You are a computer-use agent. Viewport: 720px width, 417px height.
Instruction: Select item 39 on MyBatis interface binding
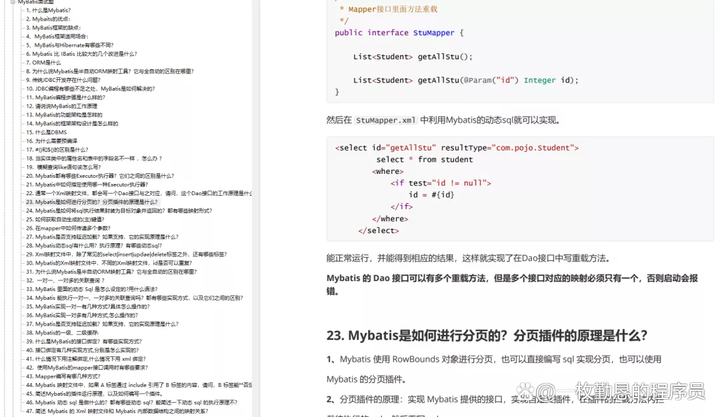click(84, 342)
